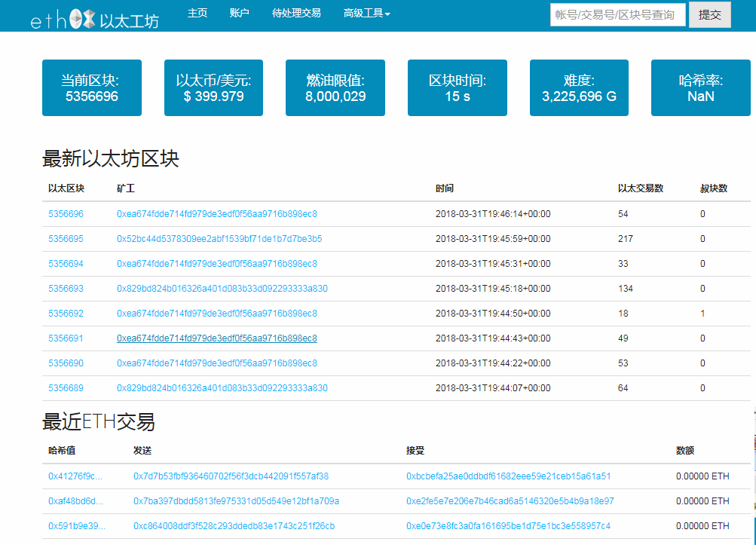This screenshot has height=551, width=756.
Task: Open receiver 0xe2fe5e7e206e7b46cad6a5146320e5b4b9a18e97
Action: (510, 501)
